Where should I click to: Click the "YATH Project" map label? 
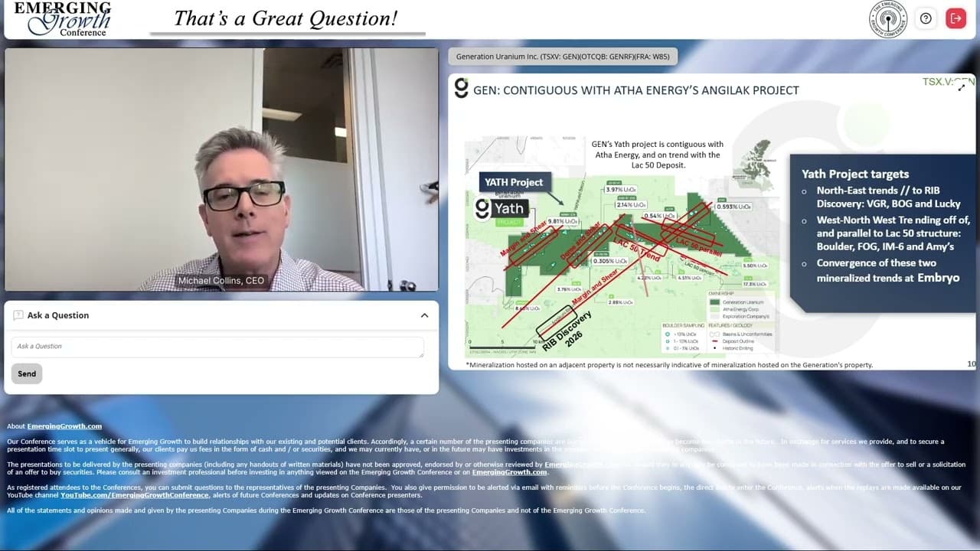(x=514, y=182)
